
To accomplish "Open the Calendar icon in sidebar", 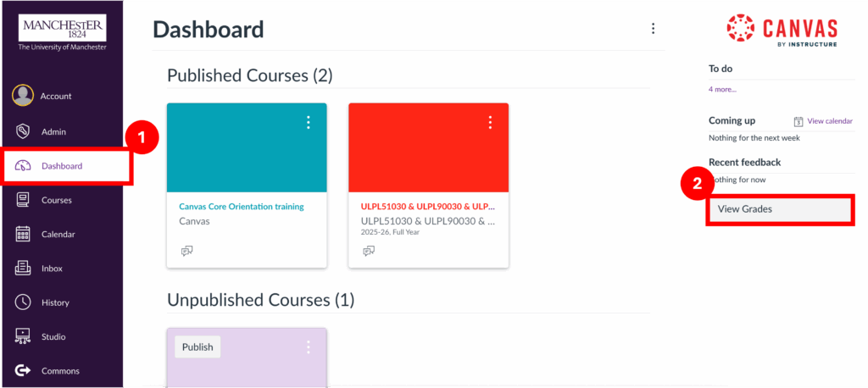I will click(24, 234).
